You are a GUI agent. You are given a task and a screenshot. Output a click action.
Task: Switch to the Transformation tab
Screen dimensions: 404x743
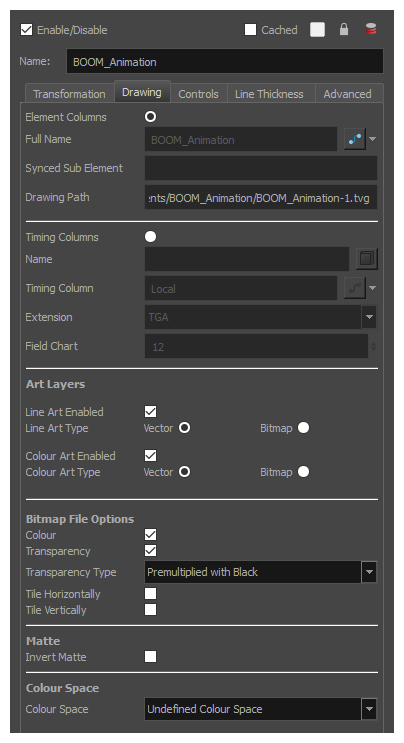69,94
